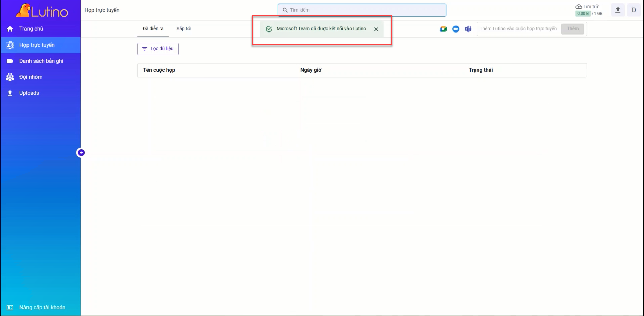The width and height of the screenshot is (644, 316).
Task: Collapse the sidebar with arrow button
Action: point(81,153)
